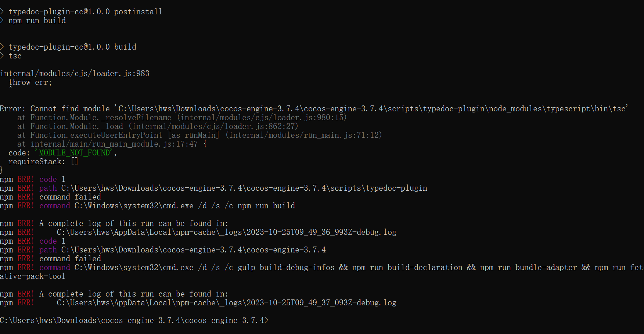Click the green MODULE_NOT_FOUND error code
644x334 pixels.
tap(75, 153)
